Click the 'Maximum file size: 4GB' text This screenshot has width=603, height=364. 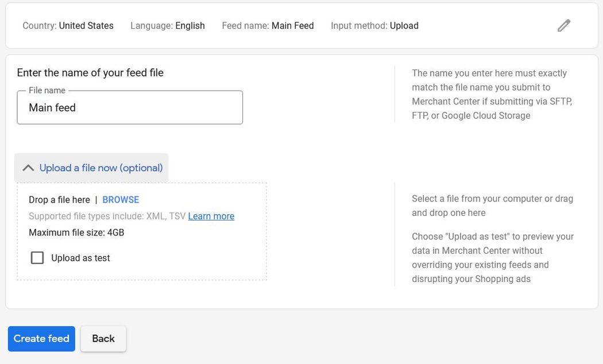pyautogui.click(x=76, y=233)
